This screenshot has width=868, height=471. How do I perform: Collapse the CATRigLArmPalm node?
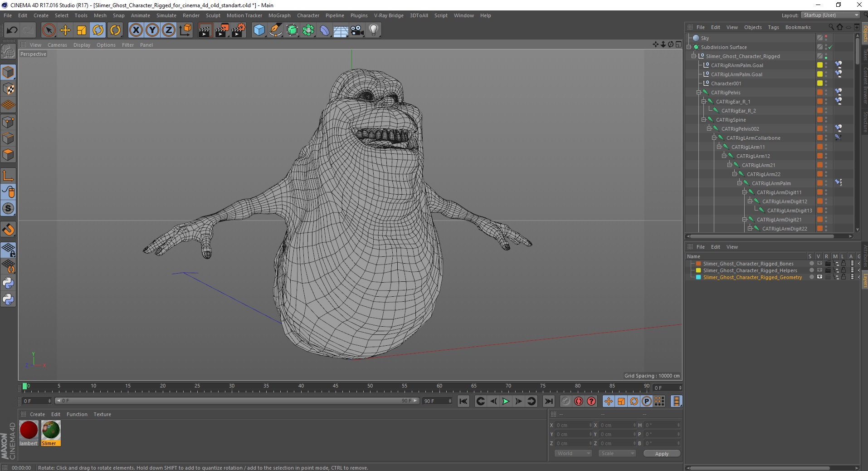click(x=740, y=183)
